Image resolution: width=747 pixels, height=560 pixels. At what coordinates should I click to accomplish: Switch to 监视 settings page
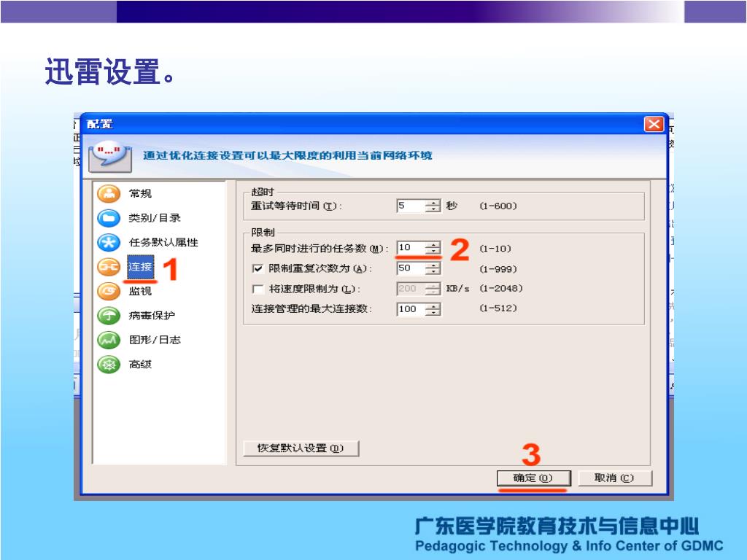click(140, 291)
